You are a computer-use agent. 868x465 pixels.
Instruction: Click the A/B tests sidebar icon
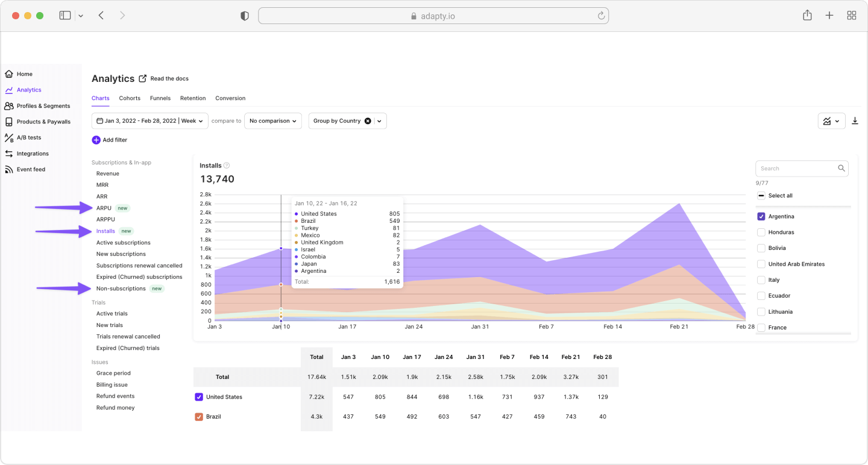click(x=9, y=138)
